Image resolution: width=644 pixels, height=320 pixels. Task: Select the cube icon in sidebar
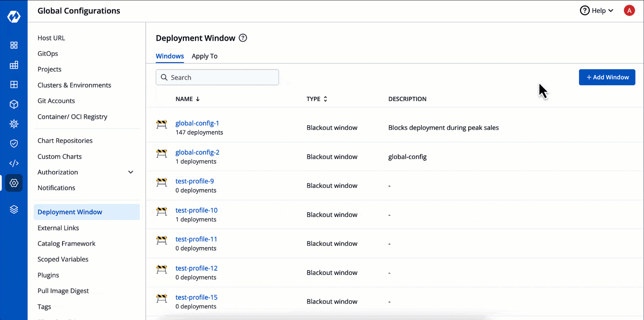tap(14, 104)
